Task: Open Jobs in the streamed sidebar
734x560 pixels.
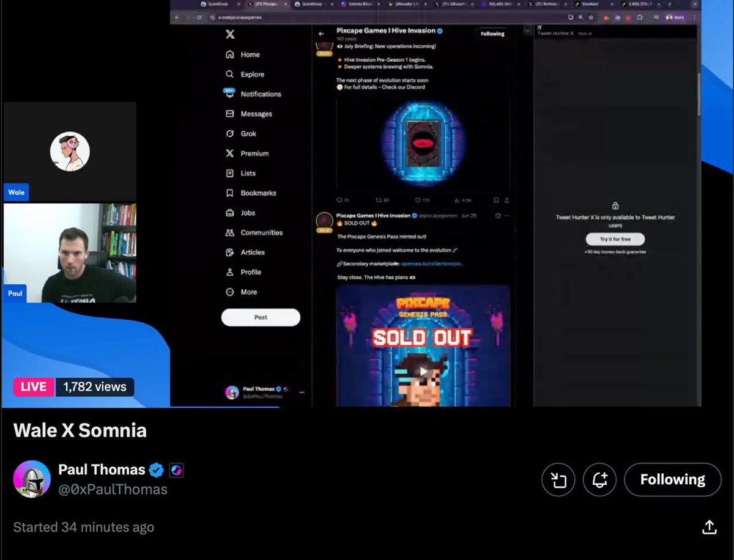Action: [x=240, y=213]
